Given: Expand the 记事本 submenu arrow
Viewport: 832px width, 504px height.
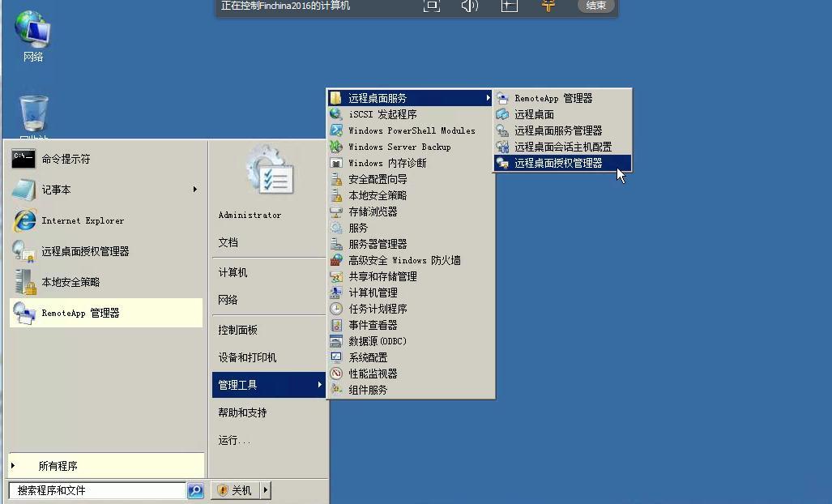Looking at the screenshot, I should pyautogui.click(x=194, y=190).
